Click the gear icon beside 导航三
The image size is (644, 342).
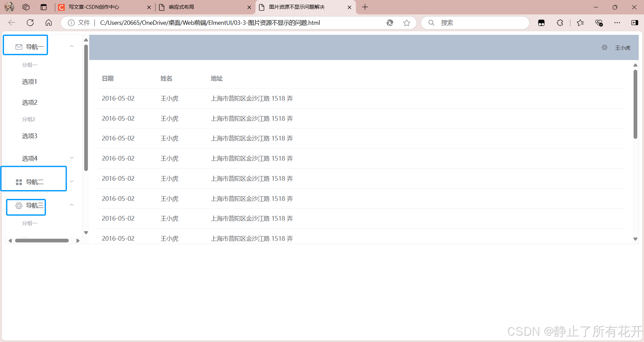click(x=19, y=206)
